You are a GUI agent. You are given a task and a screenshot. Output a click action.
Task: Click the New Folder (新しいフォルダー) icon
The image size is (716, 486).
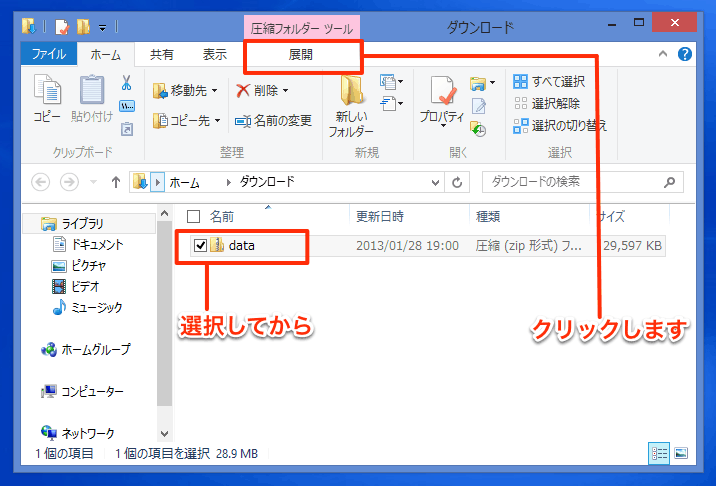(x=352, y=91)
